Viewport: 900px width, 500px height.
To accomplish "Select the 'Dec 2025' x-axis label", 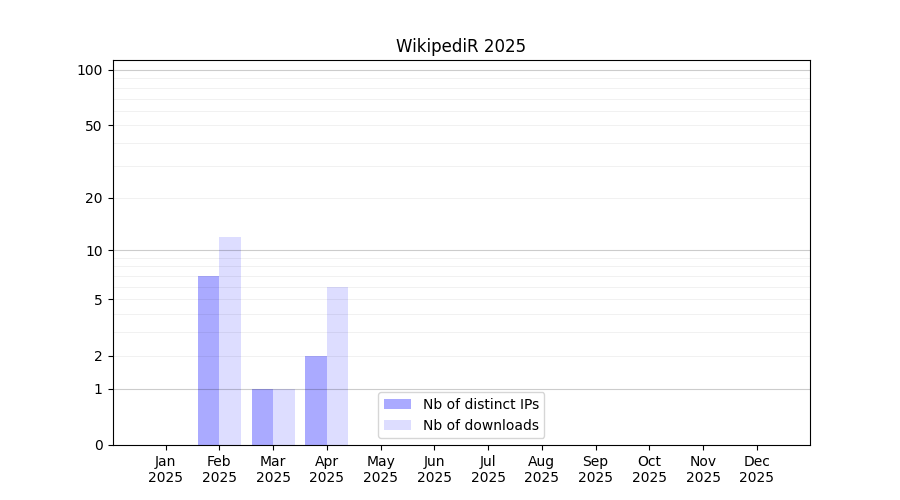I will click(x=757, y=469).
